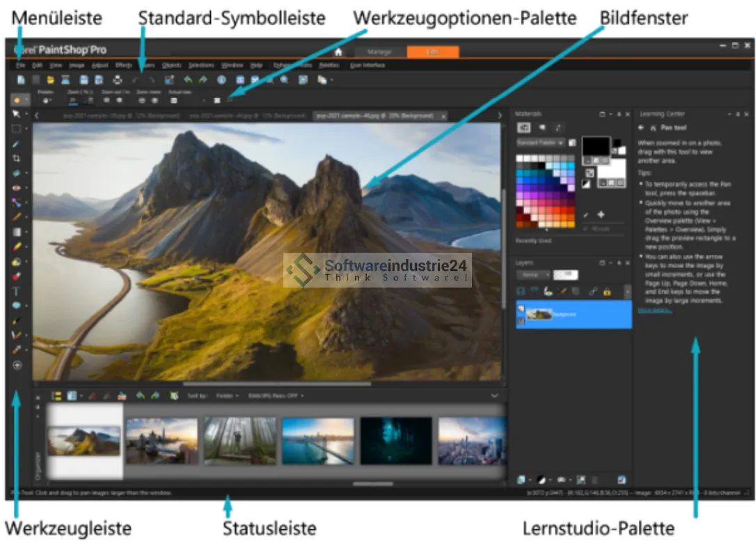The image size is (756, 541).
Task: Pick the Red Eye tool
Action: (x=17, y=187)
